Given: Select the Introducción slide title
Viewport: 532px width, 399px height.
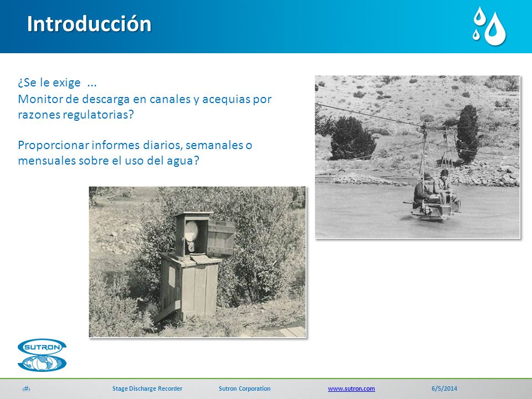Looking at the screenshot, I should 89,24.
